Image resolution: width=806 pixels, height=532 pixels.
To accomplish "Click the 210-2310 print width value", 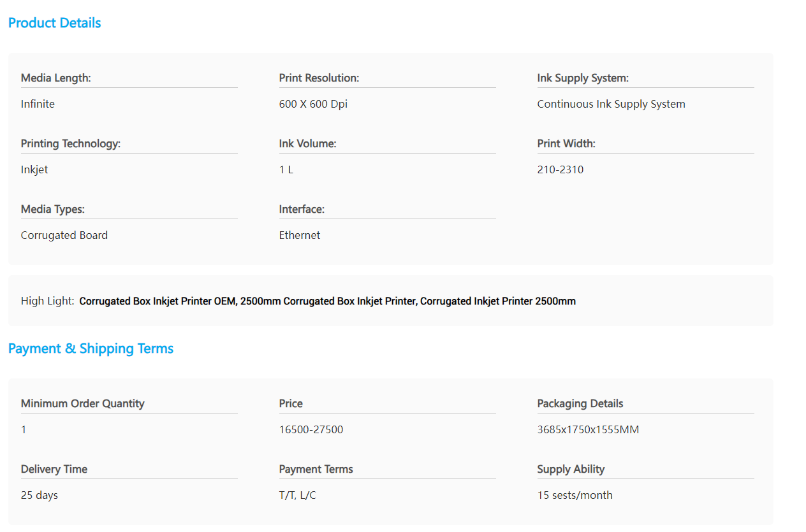I will pos(560,169).
